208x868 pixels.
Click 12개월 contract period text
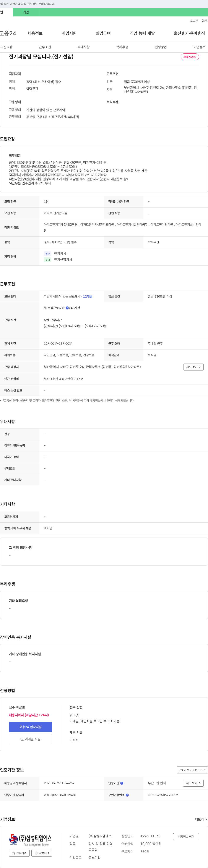pyautogui.click(x=88, y=296)
